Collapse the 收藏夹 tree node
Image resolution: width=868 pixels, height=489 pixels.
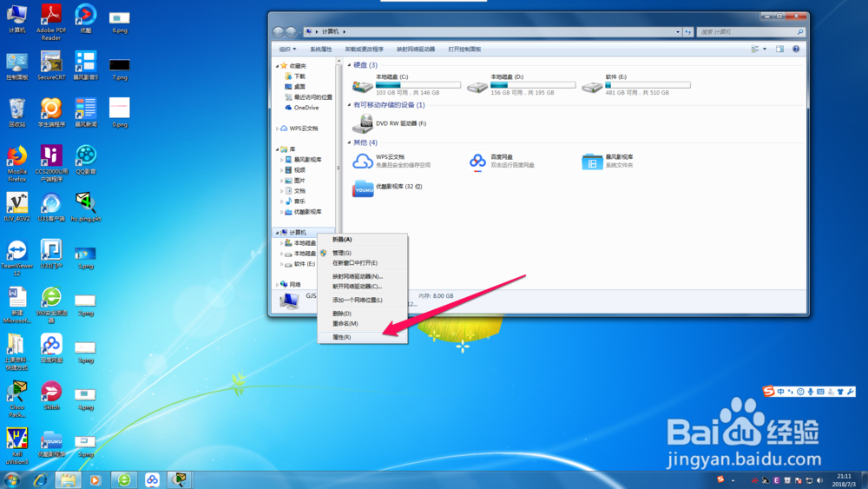point(278,66)
